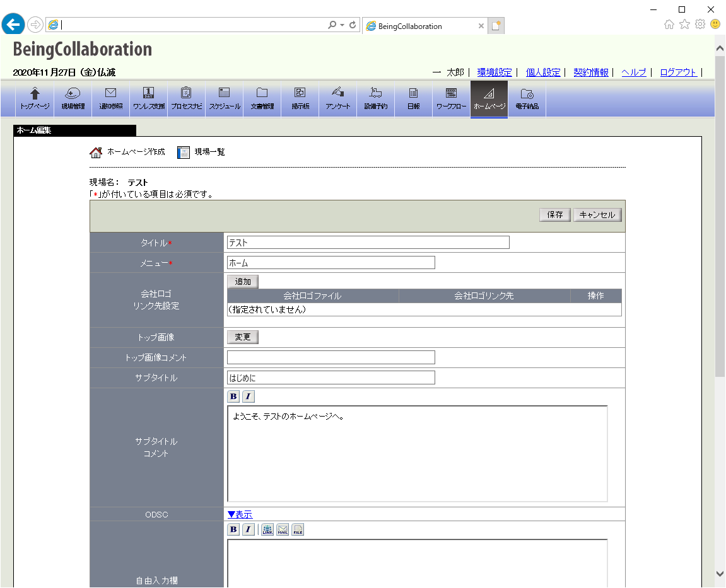Click (指定されていません) table row
726x588 pixels.
click(424, 309)
